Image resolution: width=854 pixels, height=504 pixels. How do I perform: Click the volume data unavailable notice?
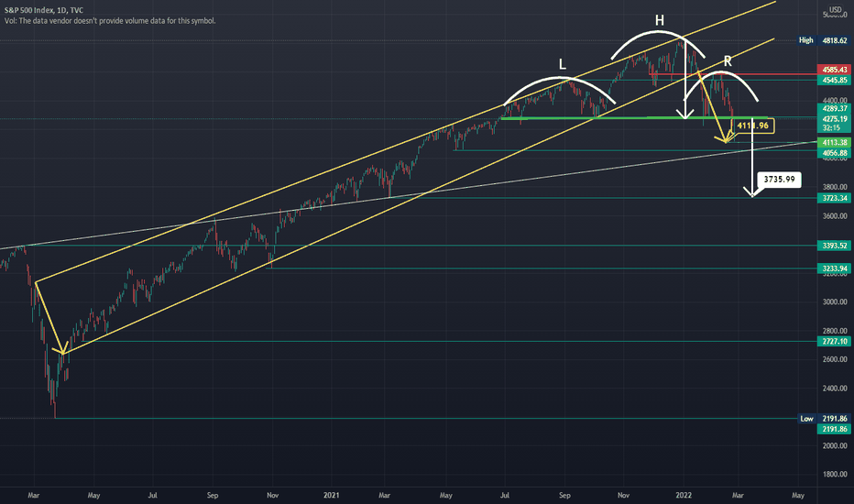click(x=110, y=21)
